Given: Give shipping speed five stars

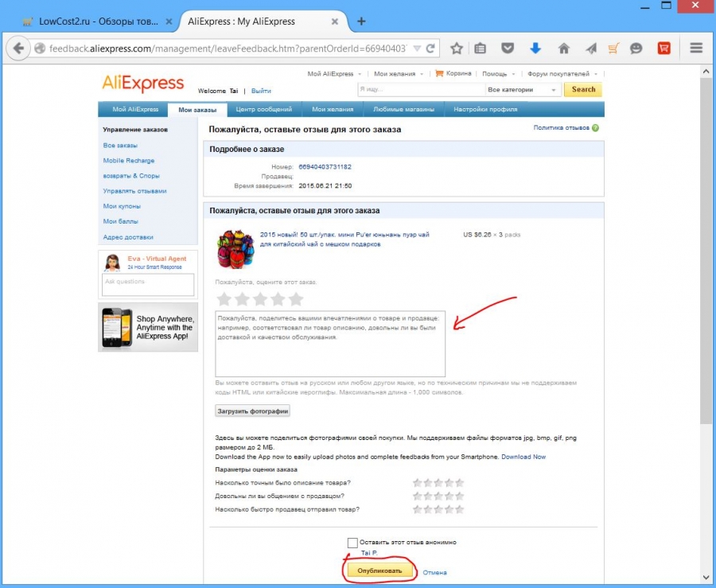Looking at the screenshot, I should coord(459,509).
